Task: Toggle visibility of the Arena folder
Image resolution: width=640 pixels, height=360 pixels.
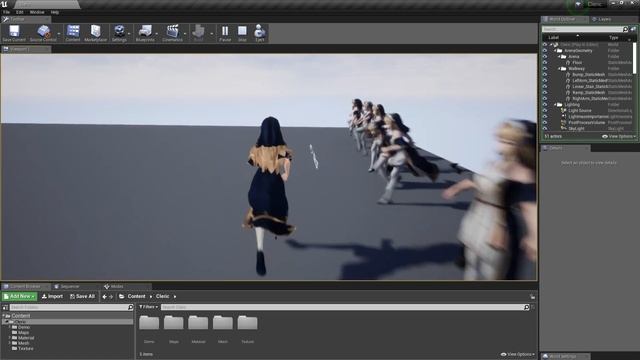Action: (x=544, y=57)
